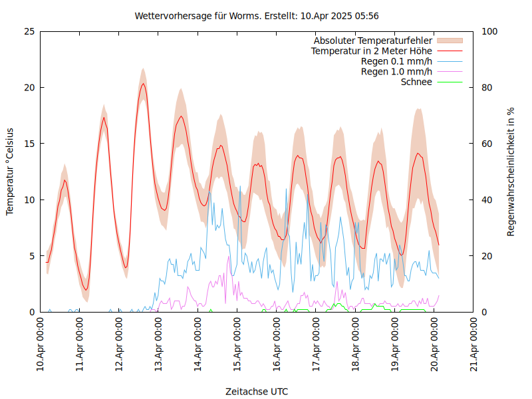Image resolution: width=532 pixels, height=399 pixels.
Task: Select the 15.Apr 00:00 time axis tick label
Action: pyautogui.click(x=237, y=346)
